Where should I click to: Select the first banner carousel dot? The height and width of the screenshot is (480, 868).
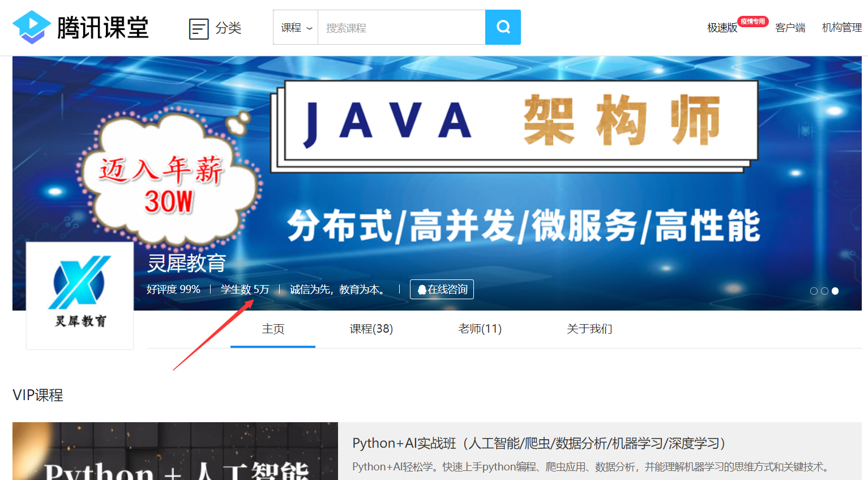(x=814, y=291)
